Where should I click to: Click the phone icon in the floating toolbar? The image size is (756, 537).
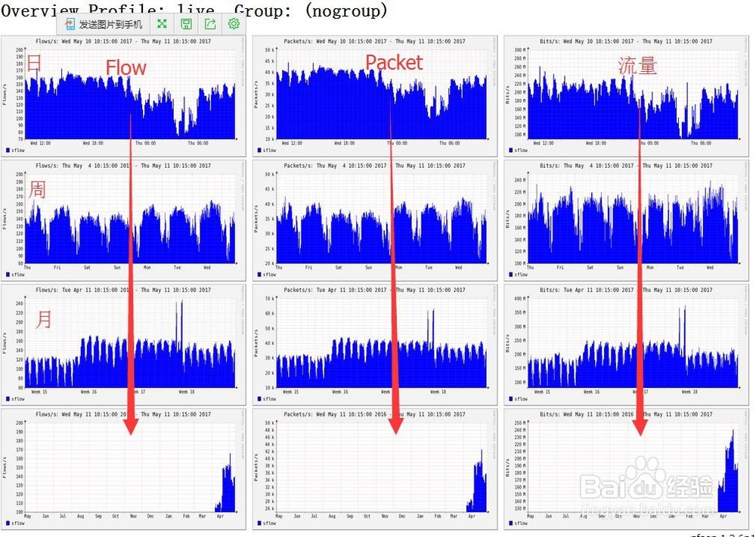[70, 24]
